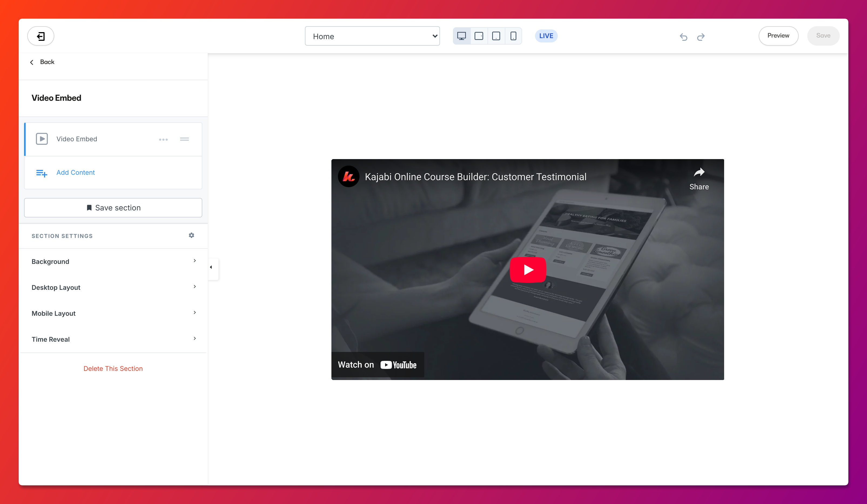Click the Video Embed drag handle
Viewport: 867px width, 504px height.
click(184, 139)
